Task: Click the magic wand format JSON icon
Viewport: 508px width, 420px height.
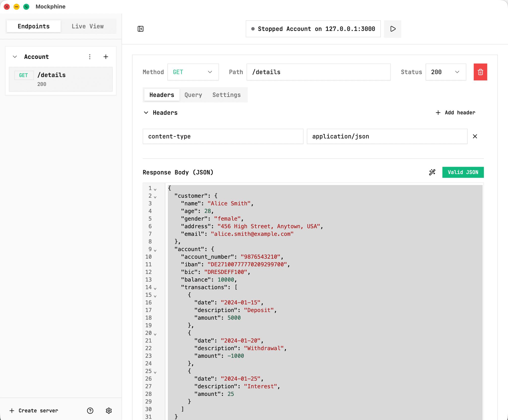Action: point(432,172)
